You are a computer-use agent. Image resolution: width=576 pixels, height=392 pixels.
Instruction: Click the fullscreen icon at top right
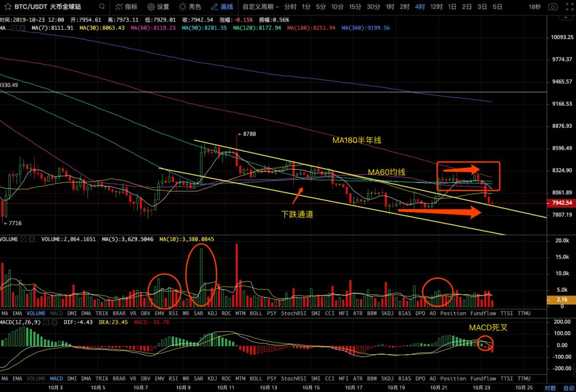[x=569, y=7]
